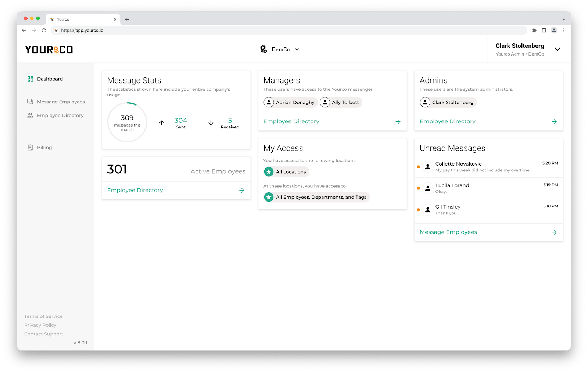
Task: Click the 309 messages progress circle
Action: pyautogui.click(x=127, y=122)
